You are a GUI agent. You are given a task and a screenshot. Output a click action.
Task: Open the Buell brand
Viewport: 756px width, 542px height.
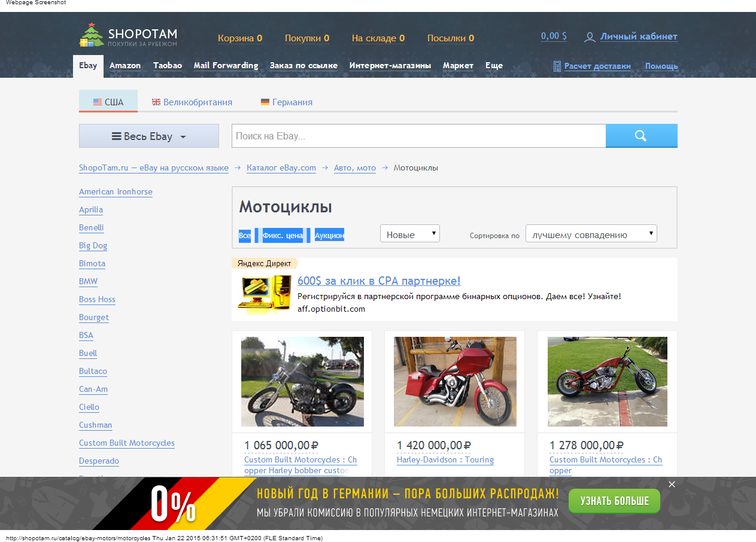coord(88,354)
